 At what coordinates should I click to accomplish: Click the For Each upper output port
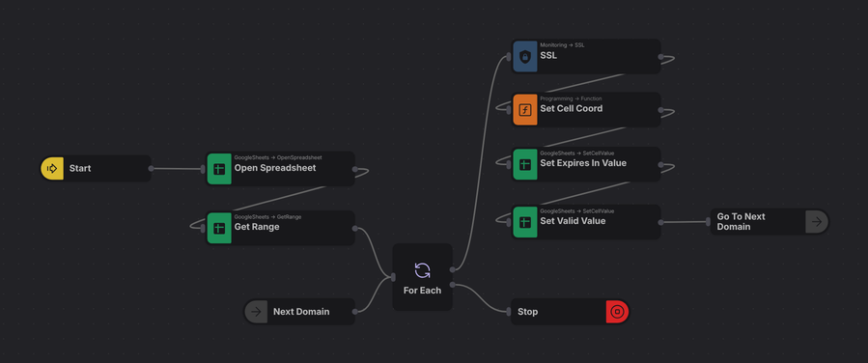(452, 270)
